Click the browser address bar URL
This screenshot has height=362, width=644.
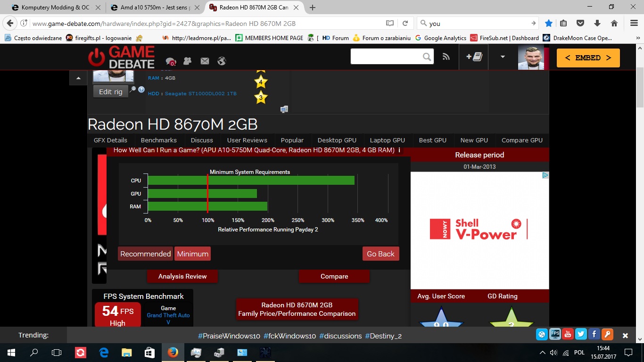[164, 24]
